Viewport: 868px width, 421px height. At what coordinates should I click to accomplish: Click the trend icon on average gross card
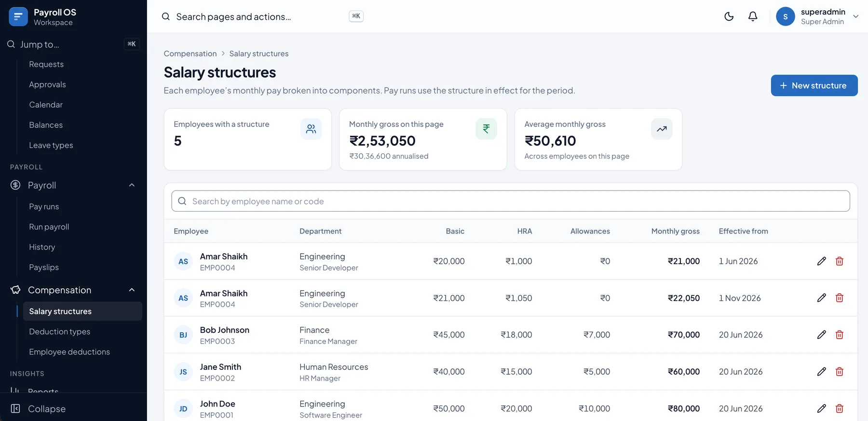point(662,129)
